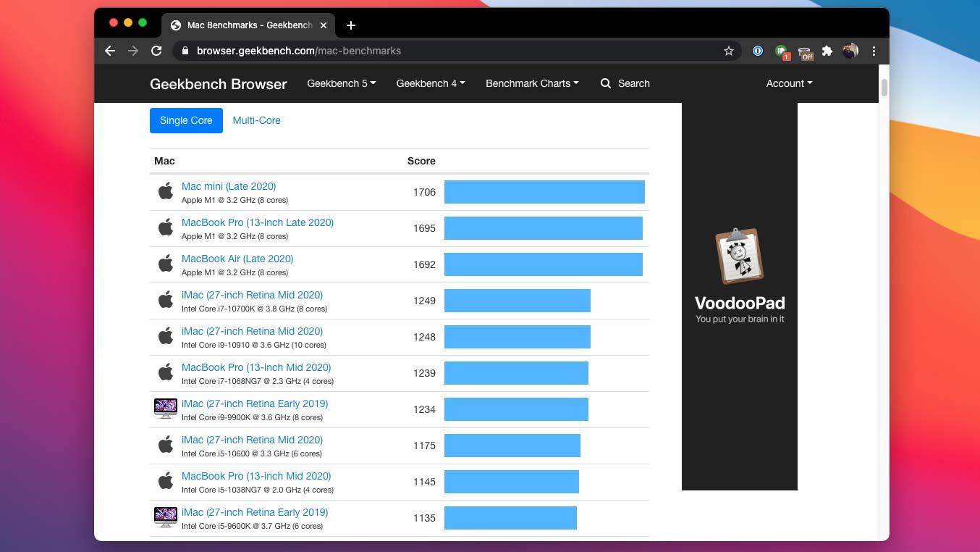Open MacBook Pro with i5-1038NG7 link
Viewport: 980px width, 552px height.
coord(256,476)
